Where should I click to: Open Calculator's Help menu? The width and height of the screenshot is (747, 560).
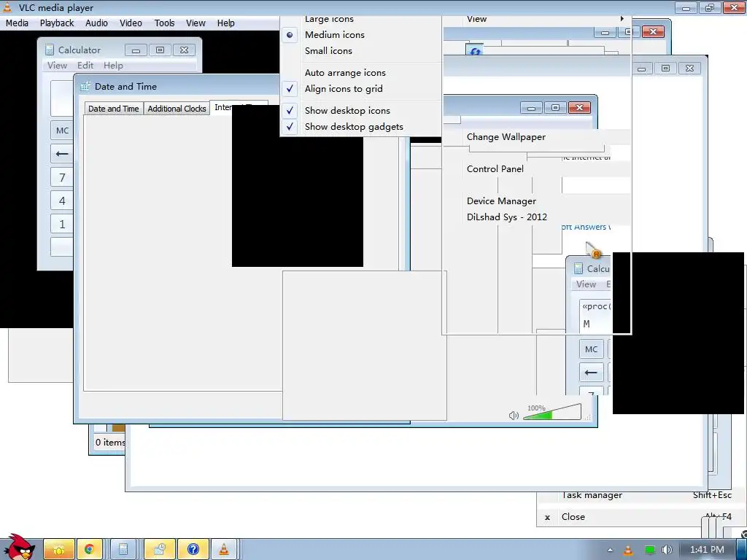(x=113, y=65)
